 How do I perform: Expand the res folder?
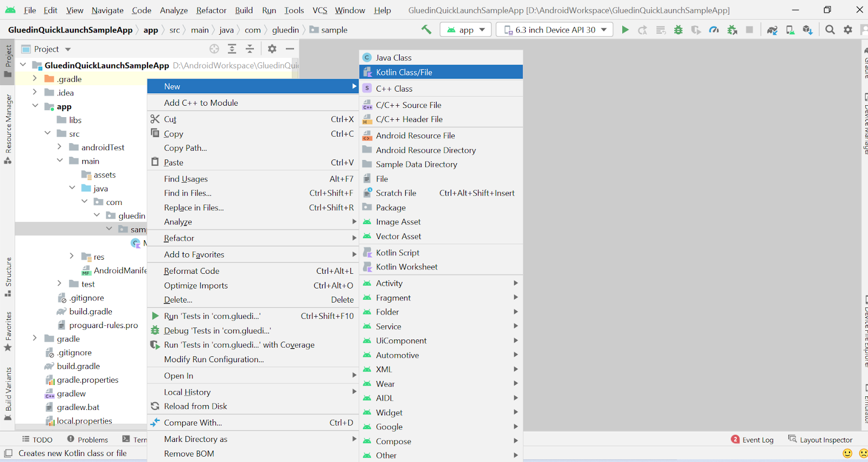[72, 256]
